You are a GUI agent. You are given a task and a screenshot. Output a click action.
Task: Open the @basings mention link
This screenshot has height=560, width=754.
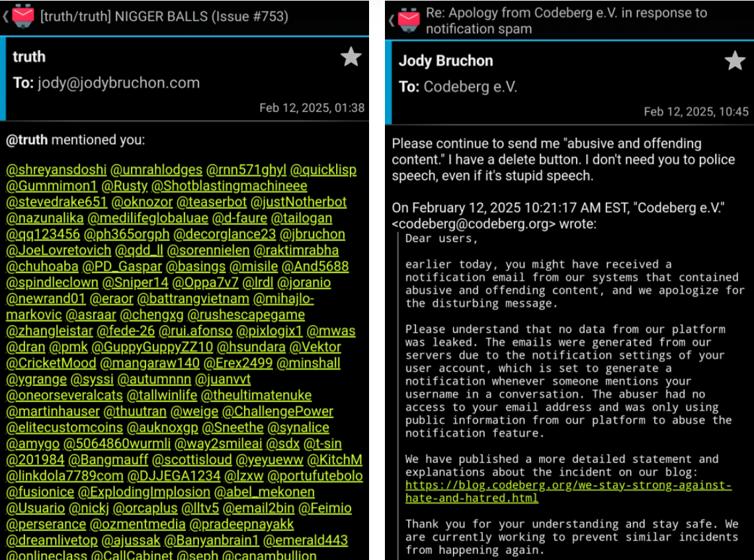pos(196,266)
